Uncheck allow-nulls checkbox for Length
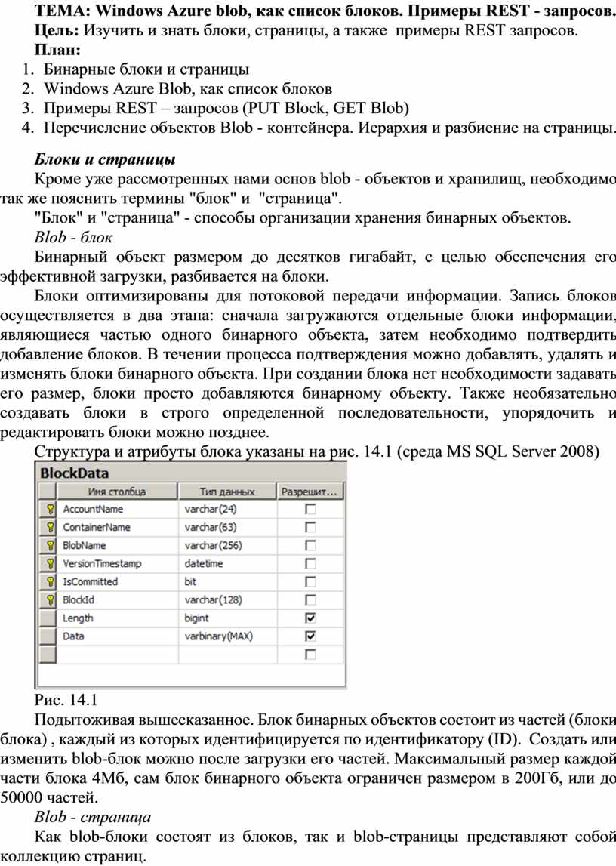The width and height of the screenshot is (616, 866). coord(311,618)
